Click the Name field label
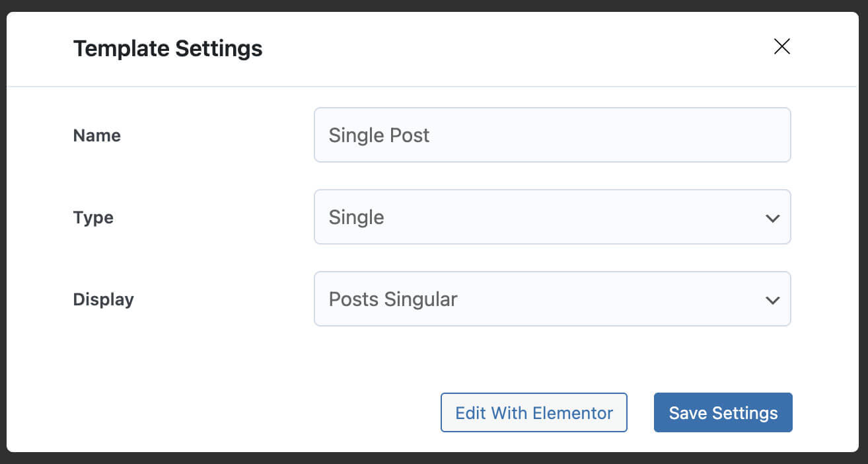This screenshot has height=464, width=868. coord(96,135)
